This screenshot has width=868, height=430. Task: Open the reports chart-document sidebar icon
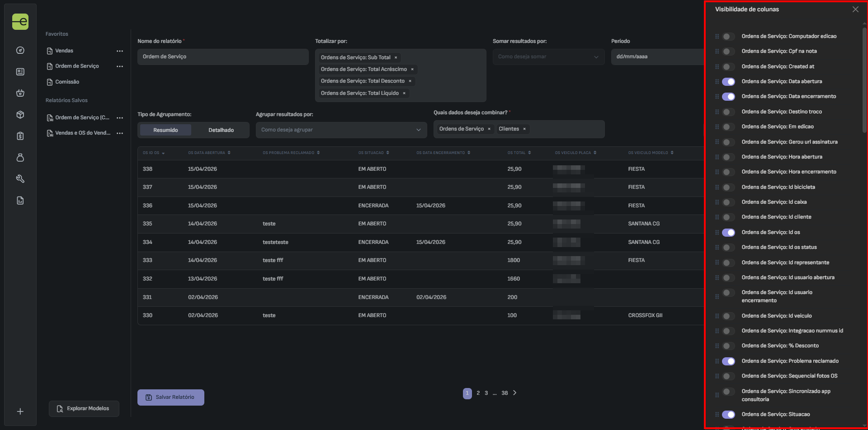(20, 201)
